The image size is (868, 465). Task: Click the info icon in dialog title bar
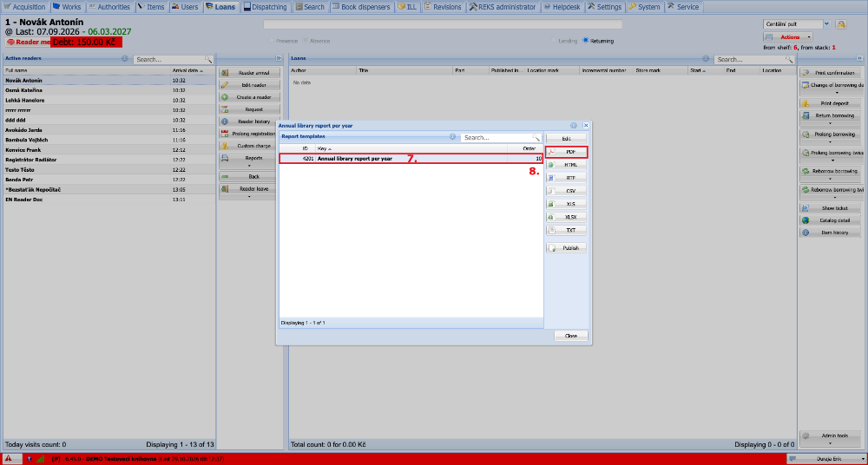point(574,126)
